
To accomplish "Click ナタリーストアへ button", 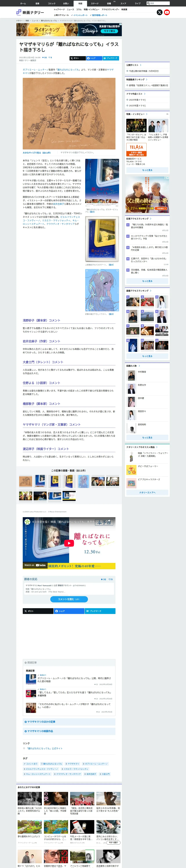I will [147, 493].
